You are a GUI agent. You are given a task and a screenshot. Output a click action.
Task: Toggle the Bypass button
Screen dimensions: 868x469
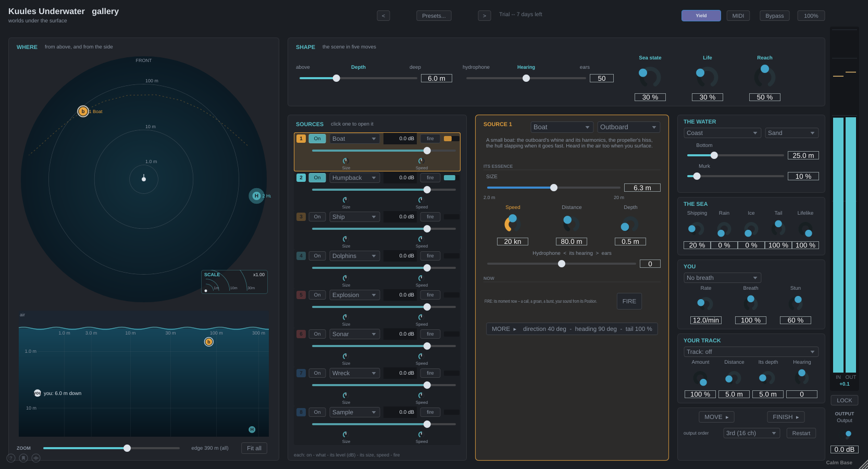coord(775,16)
